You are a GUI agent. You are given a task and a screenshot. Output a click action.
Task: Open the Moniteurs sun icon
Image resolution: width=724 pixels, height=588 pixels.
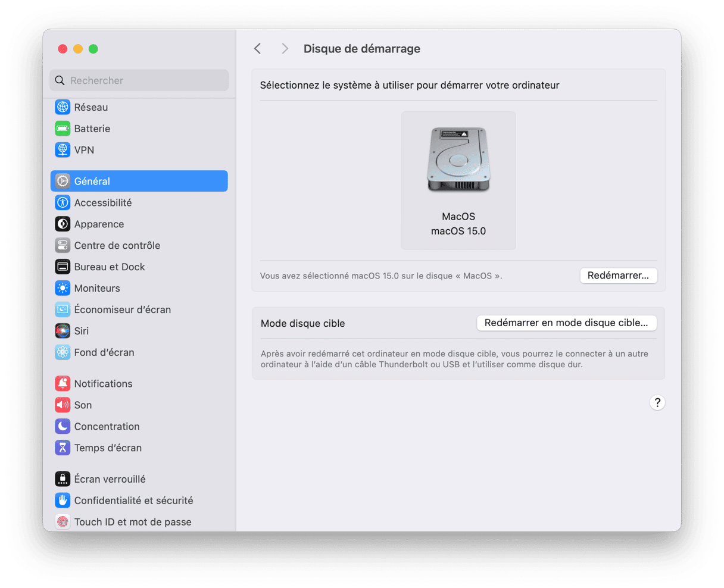63,288
